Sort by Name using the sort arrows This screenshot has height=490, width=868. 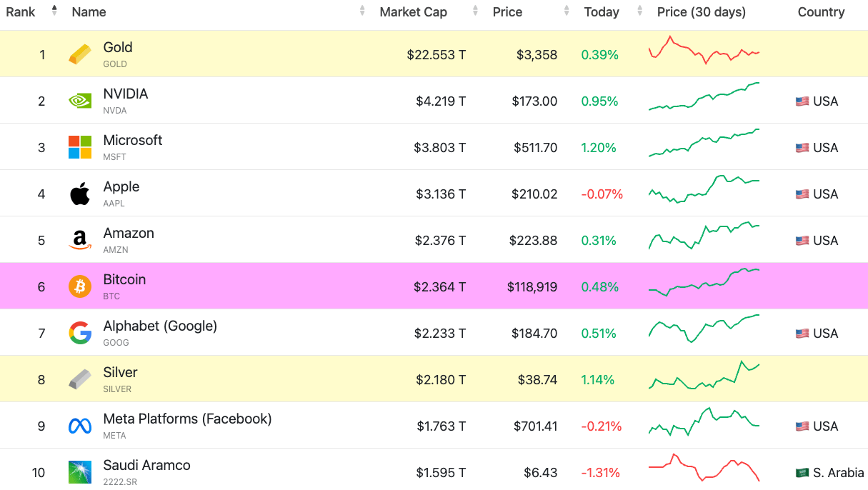(x=362, y=11)
